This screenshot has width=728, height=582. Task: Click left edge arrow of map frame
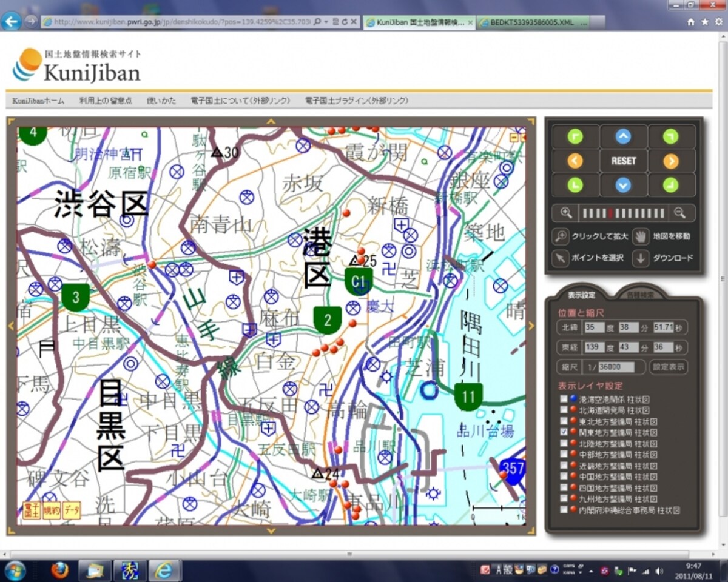pyautogui.click(x=11, y=326)
